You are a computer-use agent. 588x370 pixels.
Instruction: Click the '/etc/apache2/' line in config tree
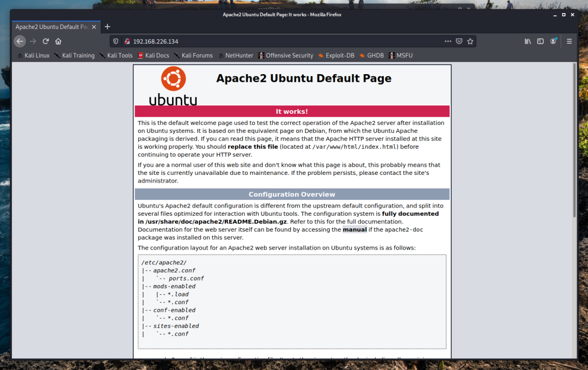coord(164,263)
